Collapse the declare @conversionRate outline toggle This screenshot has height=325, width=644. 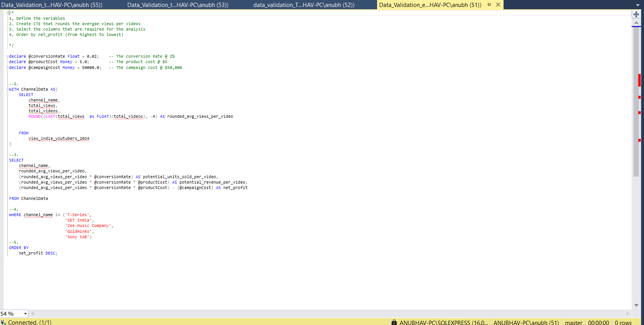(x=7, y=57)
